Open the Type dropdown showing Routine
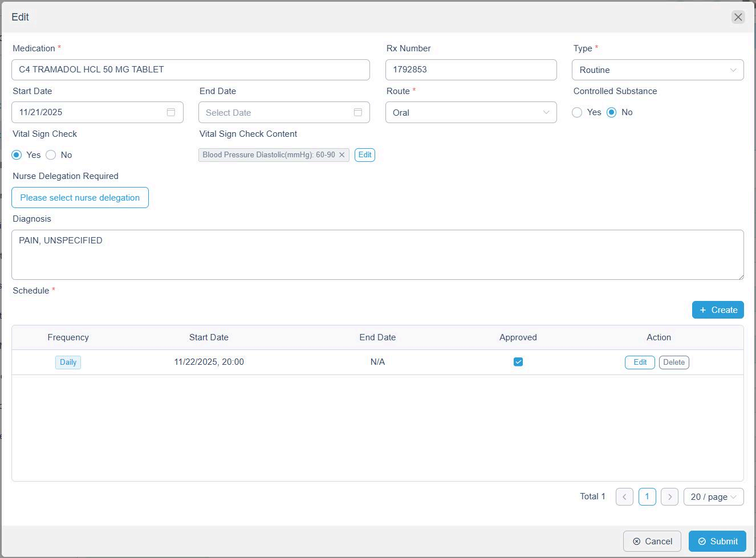756x558 pixels. (657, 70)
